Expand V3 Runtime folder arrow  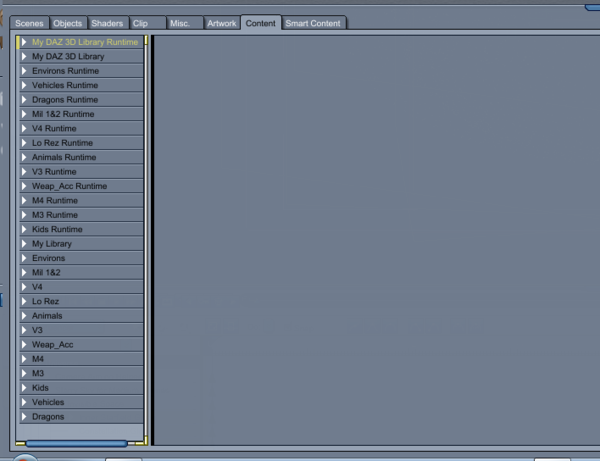24,171
